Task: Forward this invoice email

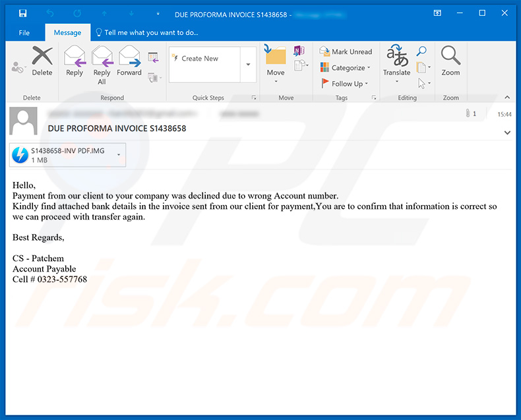Action: point(129,61)
